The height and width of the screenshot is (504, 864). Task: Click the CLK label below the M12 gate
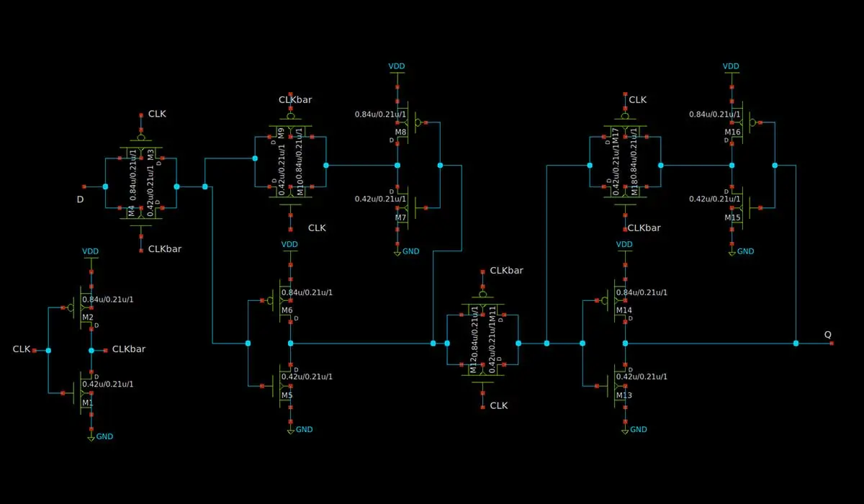(x=498, y=406)
